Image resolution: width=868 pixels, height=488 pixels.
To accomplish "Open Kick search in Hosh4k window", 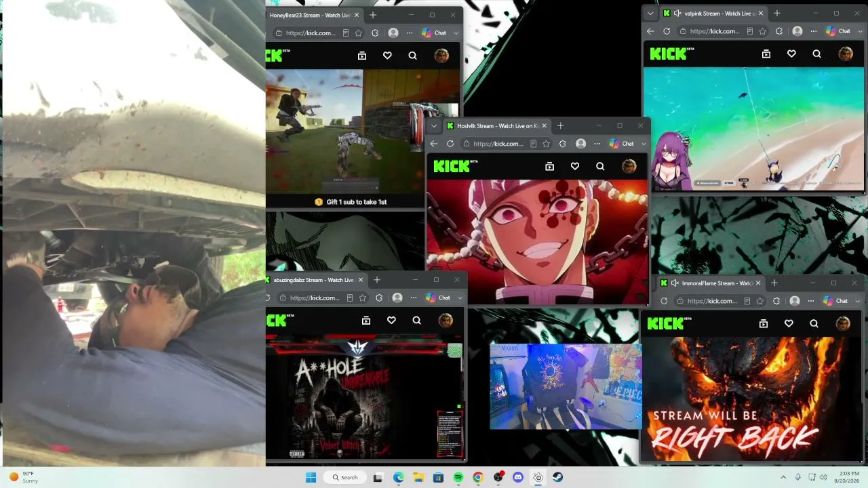I will pyautogui.click(x=600, y=166).
